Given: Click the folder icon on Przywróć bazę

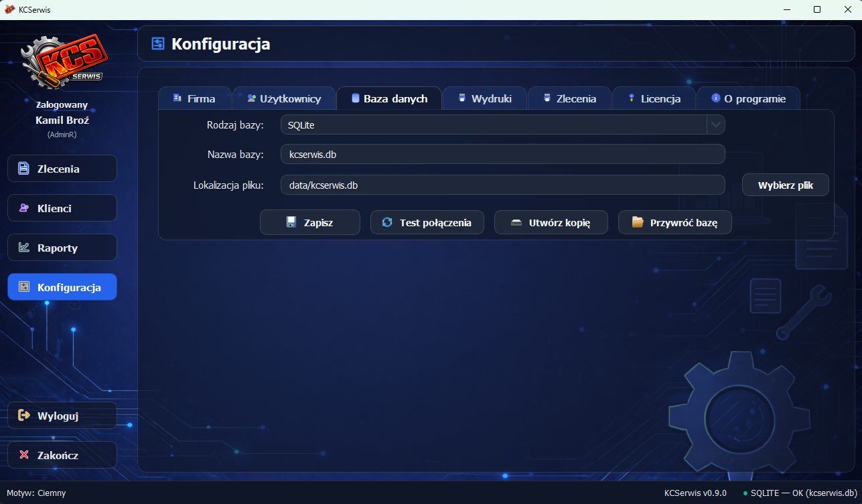Looking at the screenshot, I should click(x=637, y=223).
